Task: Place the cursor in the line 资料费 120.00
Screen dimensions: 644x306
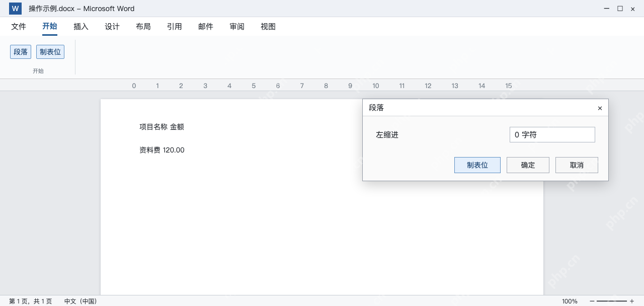Action: coord(162,150)
